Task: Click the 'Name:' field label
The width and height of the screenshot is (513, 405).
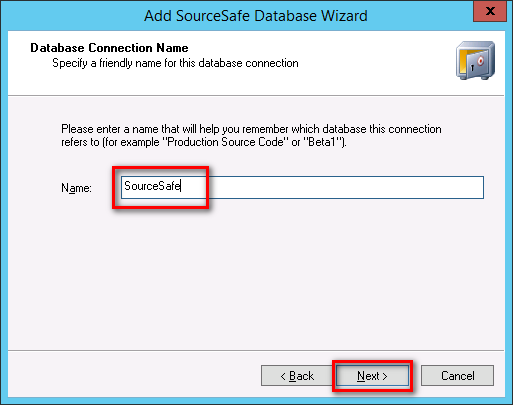Action: 76,188
